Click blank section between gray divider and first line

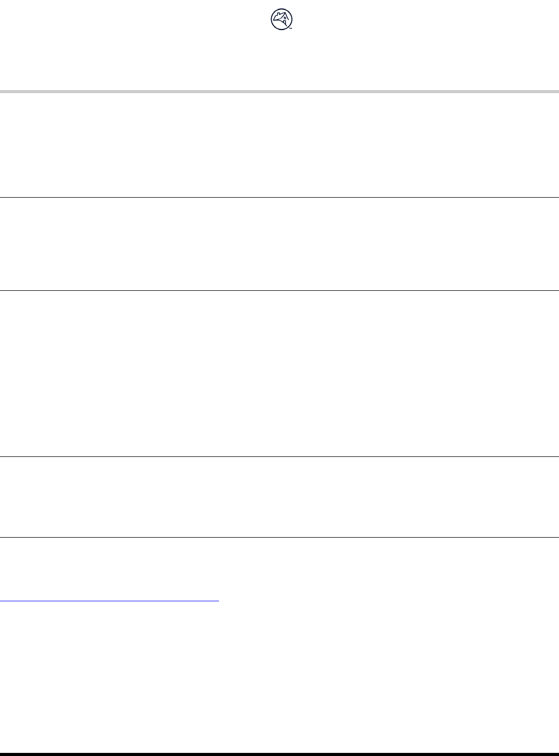click(279, 145)
